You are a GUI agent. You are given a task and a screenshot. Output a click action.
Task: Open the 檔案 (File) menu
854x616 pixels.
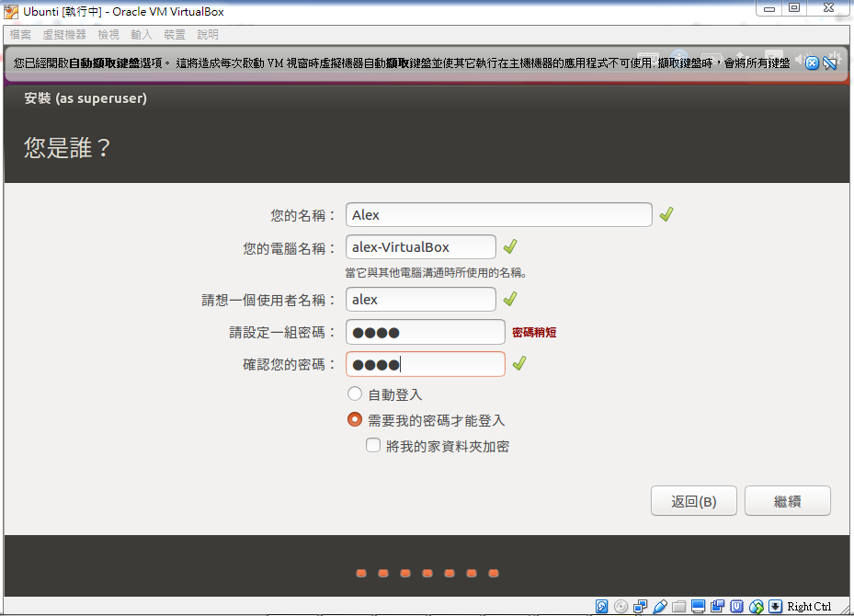[x=21, y=35]
